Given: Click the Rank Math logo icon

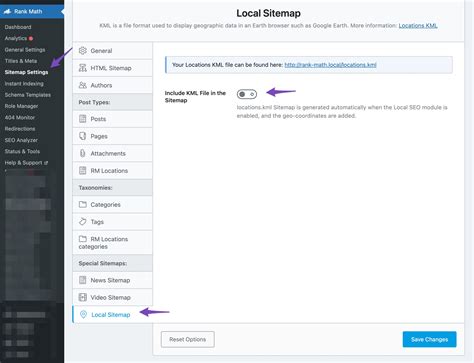Looking at the screenshot, I should [7, 11].
